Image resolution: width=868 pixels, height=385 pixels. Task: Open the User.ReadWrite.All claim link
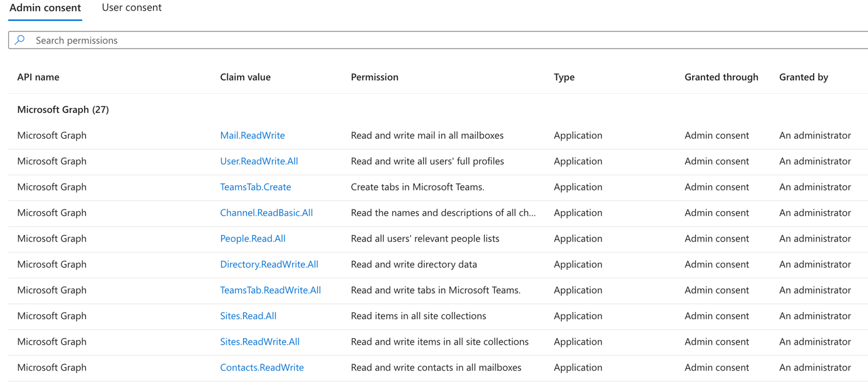tap(259, 161)
